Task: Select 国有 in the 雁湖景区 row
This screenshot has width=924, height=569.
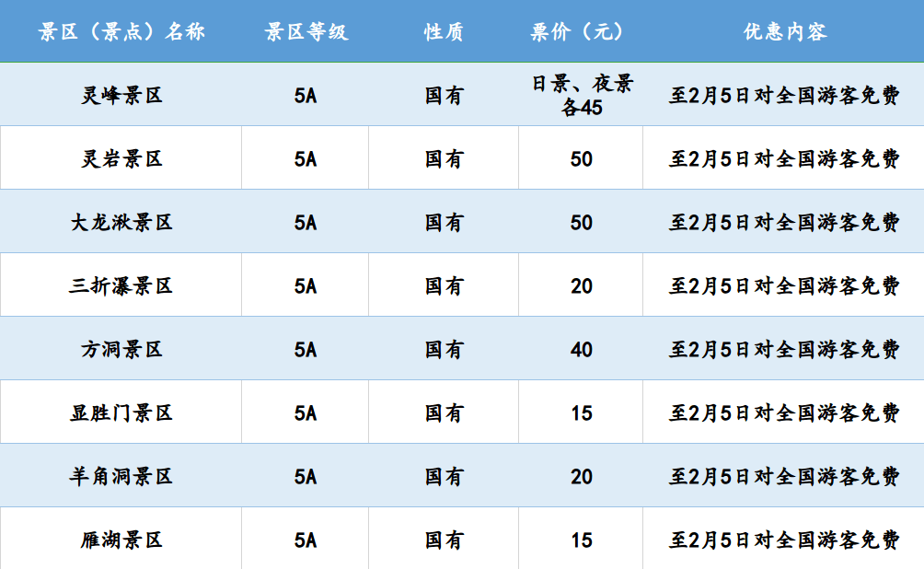Action: click(444, 540)
